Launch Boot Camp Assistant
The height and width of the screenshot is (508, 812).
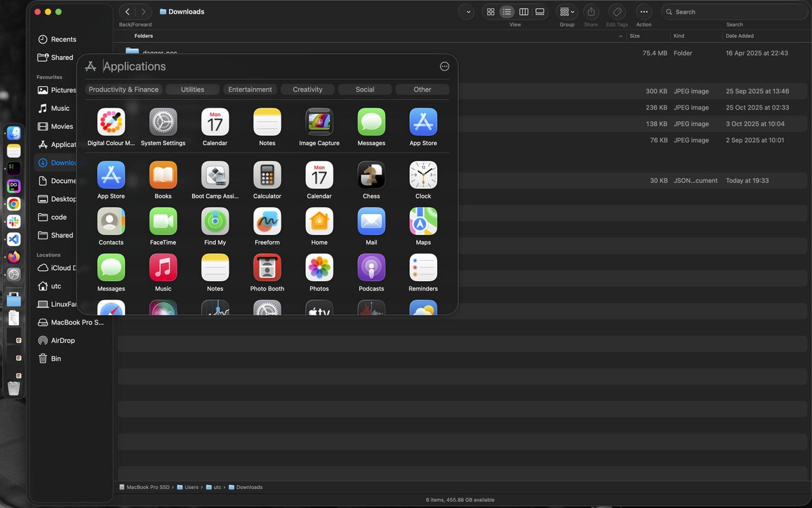click(215, 175)
